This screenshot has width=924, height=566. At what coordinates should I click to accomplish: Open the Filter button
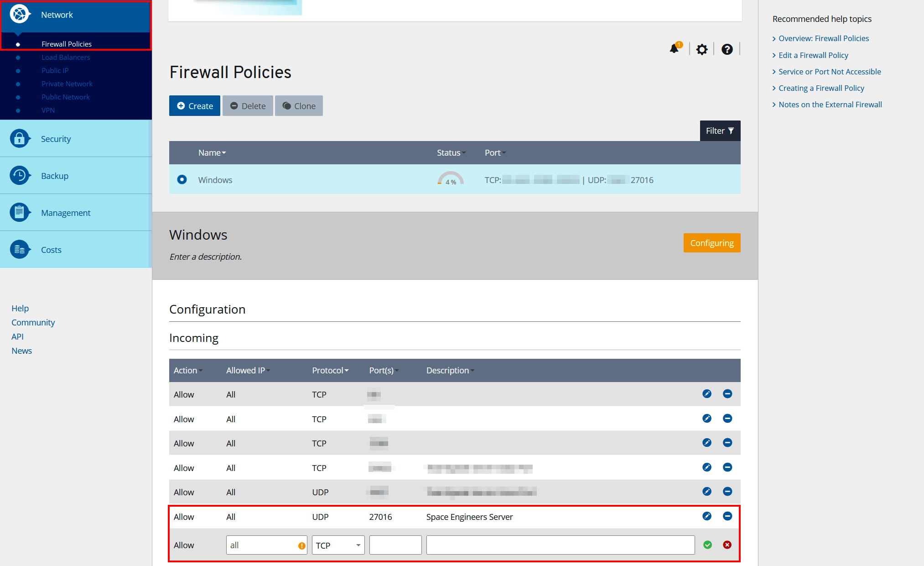(720, 131)
